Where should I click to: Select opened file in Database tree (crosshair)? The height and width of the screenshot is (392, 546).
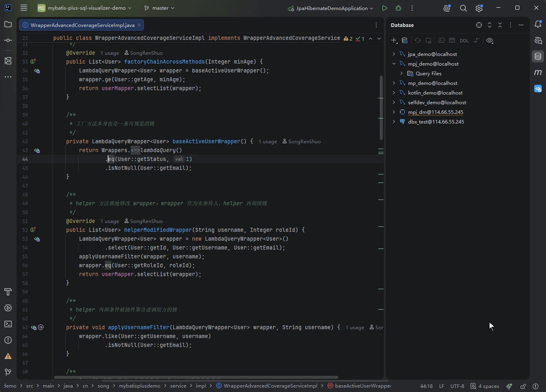pyautogui.click(x=479, y=25)
